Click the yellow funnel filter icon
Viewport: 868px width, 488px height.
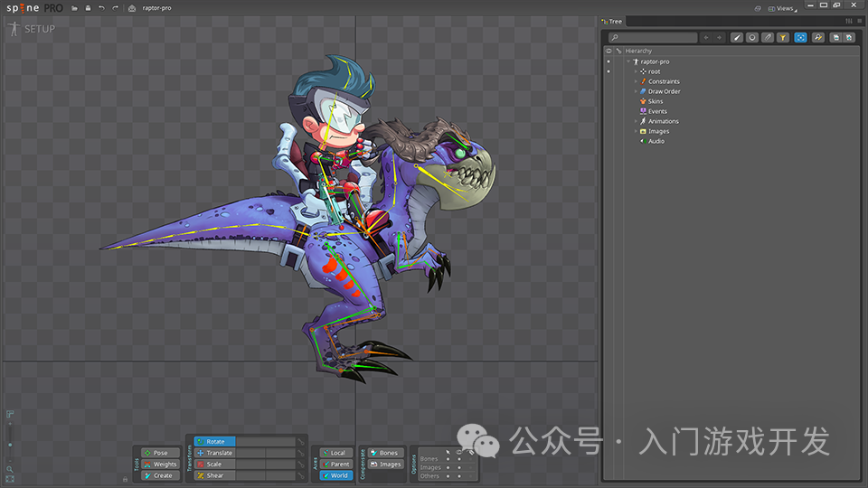[x=783, y=38]
